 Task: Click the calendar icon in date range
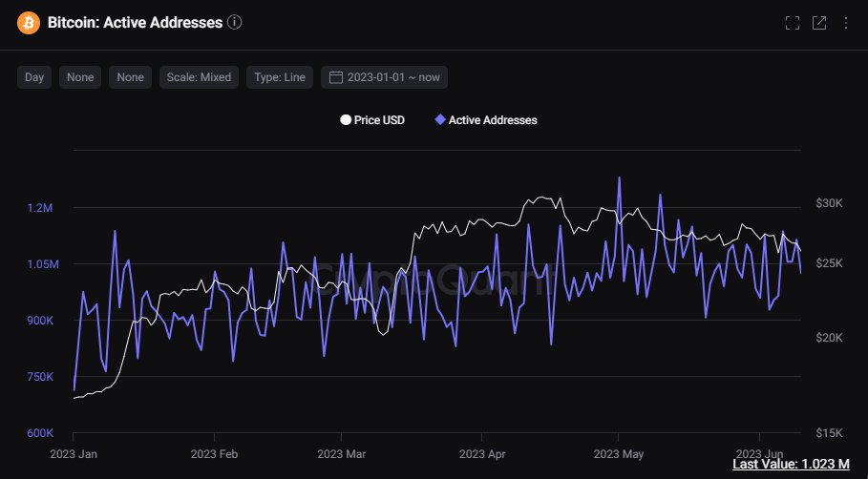[335, 77]
